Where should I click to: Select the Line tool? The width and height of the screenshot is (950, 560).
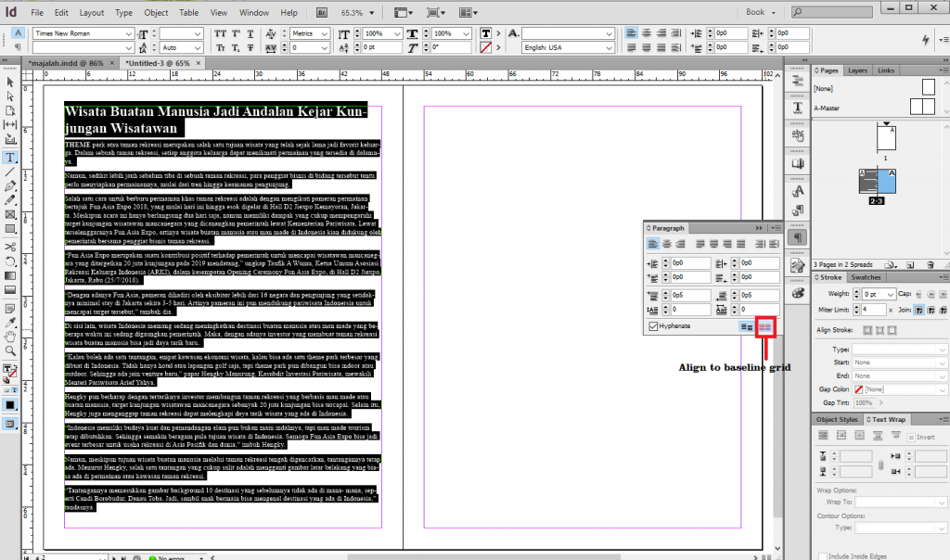[x=10, y=172]
